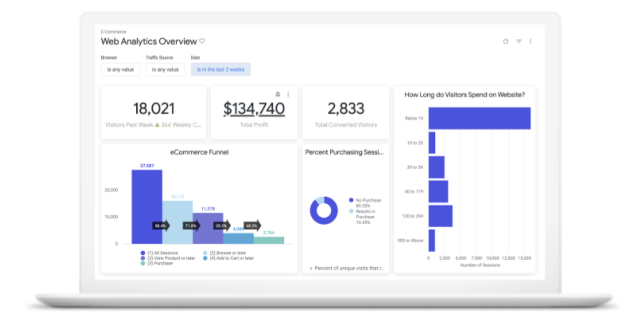The height and width of the screenshot is (325, 644).
Task: Toggle '(1) All Sessions' legend item
Action: (159, 253)
